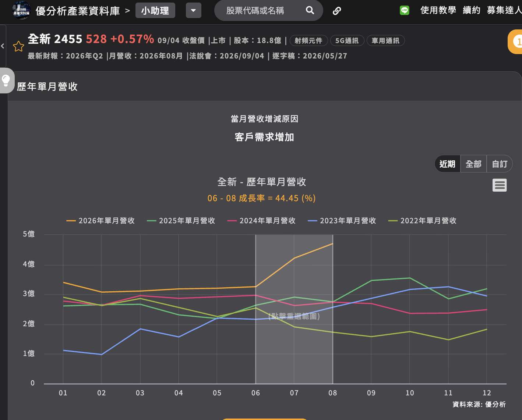Viewport: 522px width, 420px height.
Task: Add 全新 to favorites with star icon
Action: click(18, 46)
